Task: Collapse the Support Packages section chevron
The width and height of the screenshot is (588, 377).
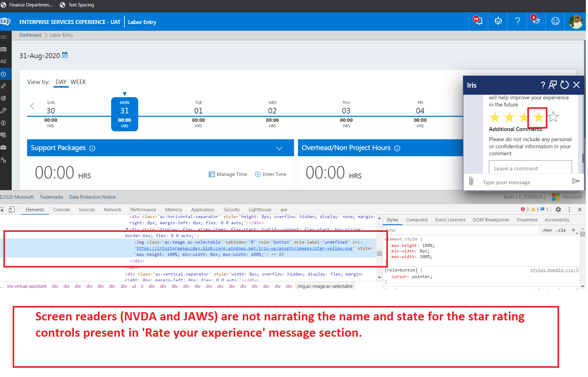Action: (x=280, y=148)
